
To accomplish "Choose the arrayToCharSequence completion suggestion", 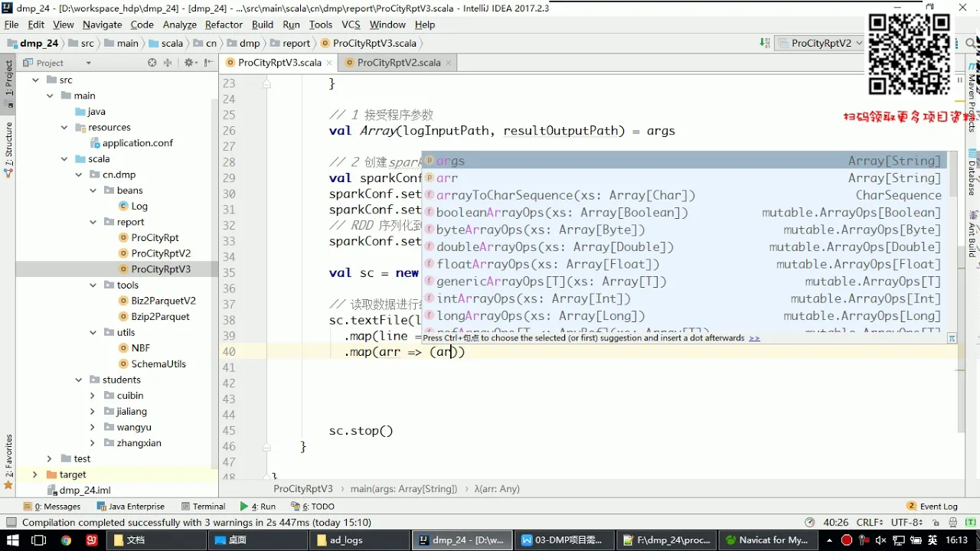I will pyautogui.click(x=684, y=195).
